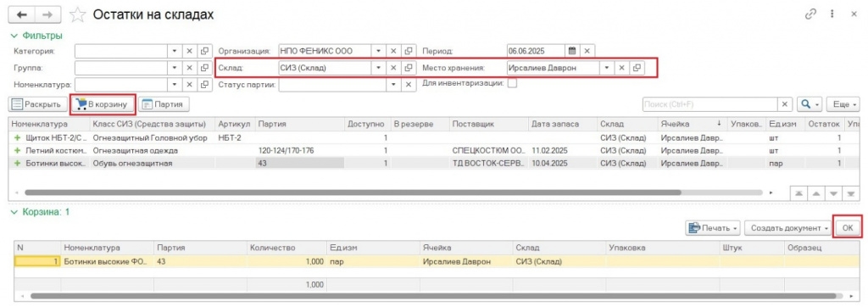
Task: Open the magnifier search options dropdown
Action: (x=809, y=104)
